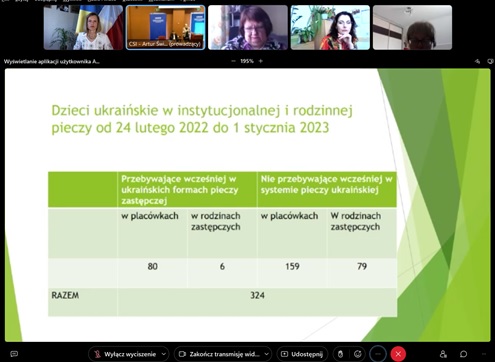The image size is (495, 362).
Task: Open the reactions emoji icon
Action: coord(358,354)
